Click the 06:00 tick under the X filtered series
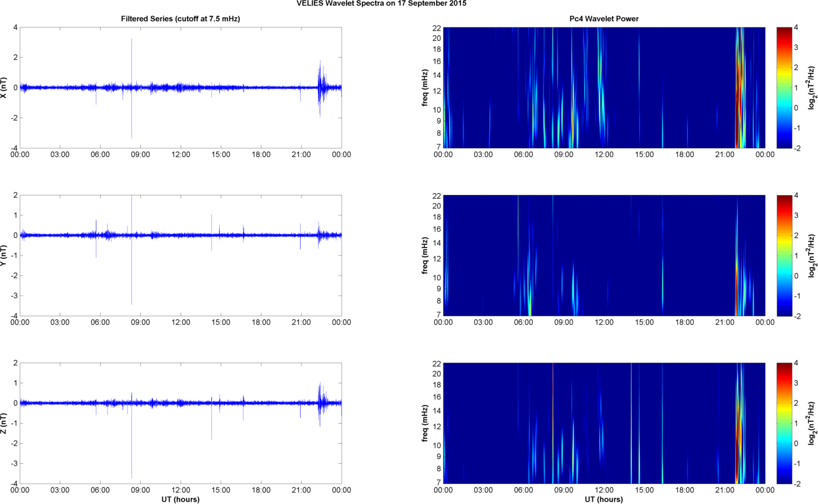818x504 pixels. 100,155
